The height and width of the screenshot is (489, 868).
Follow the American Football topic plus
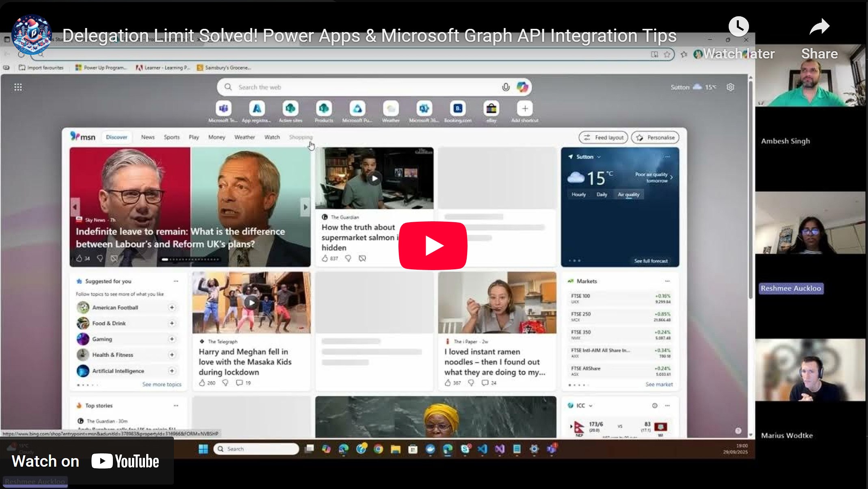[172, 308]
